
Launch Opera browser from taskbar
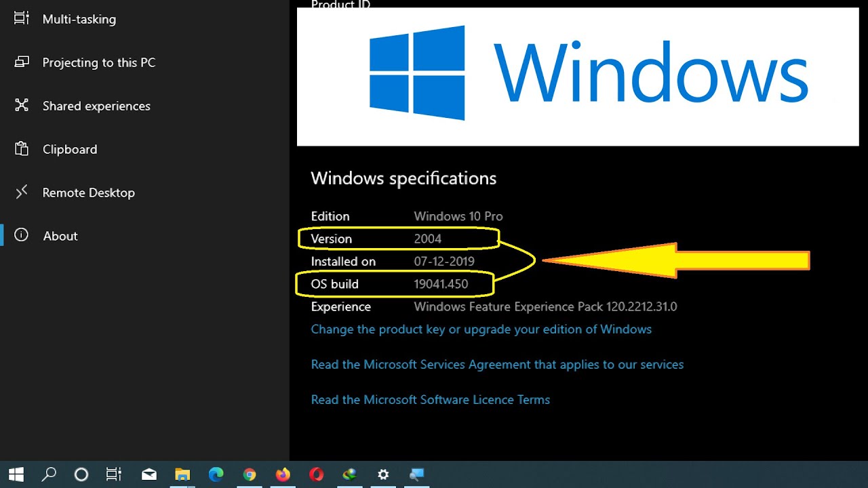[316, 474]
